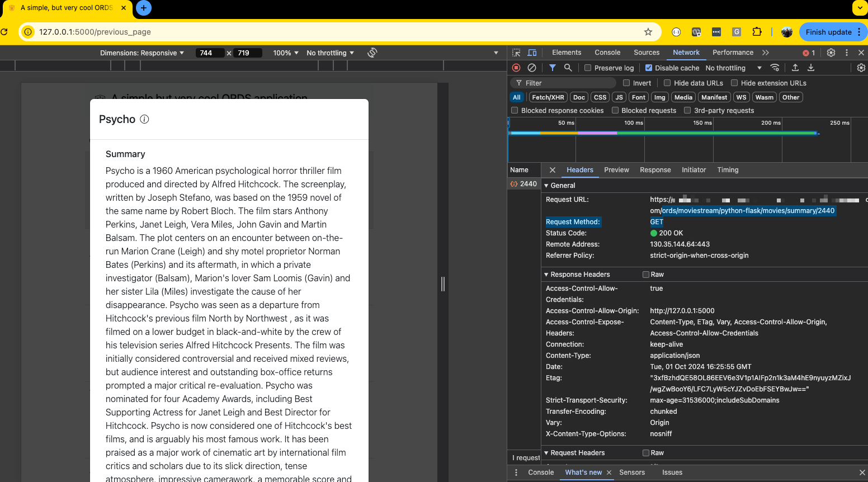Screen dimensions: 868x482
Task: Click the network Filter text field
Action: coord(563,83)
